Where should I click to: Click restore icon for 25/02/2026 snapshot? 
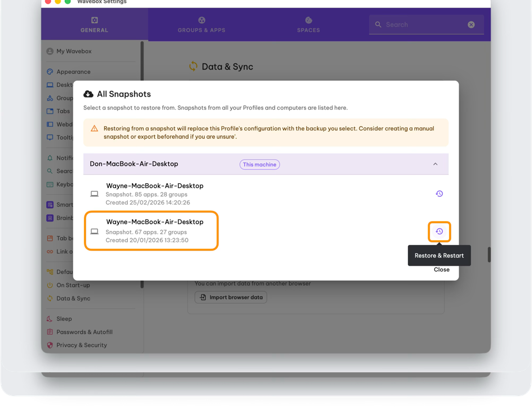pos(439,194)
